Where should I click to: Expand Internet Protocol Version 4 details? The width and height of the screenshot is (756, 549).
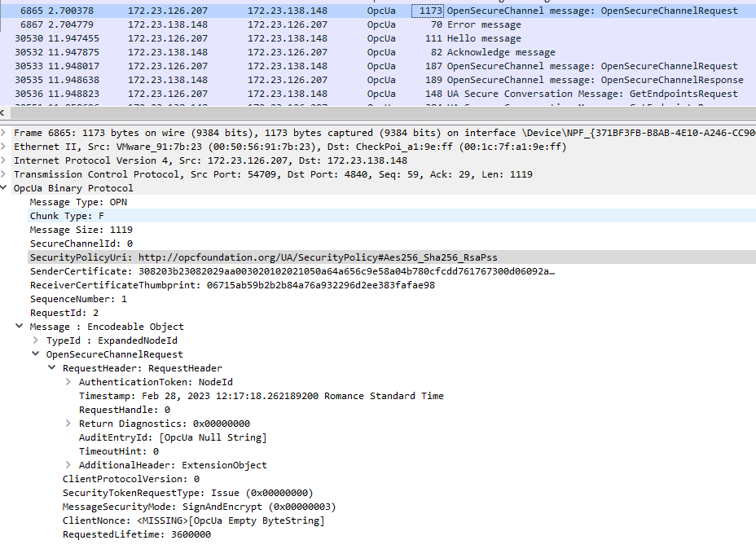coord(6,160)
